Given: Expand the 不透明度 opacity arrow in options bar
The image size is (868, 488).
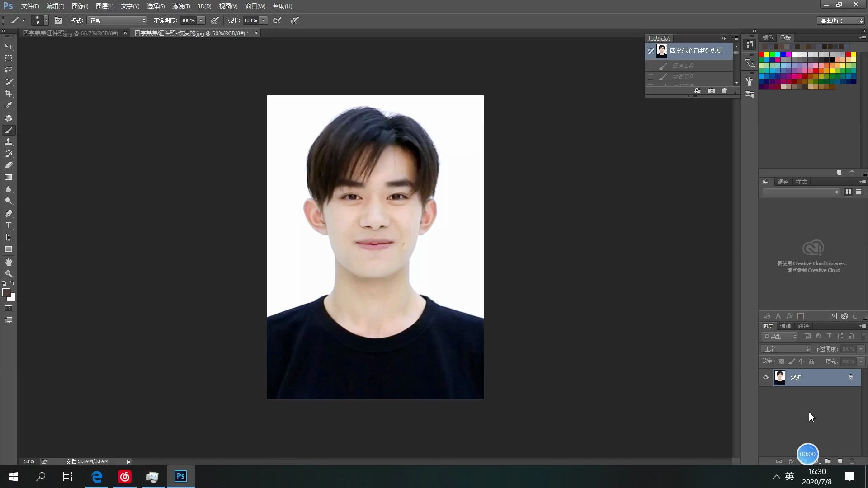Looking at the screenshot, I should [201, 20].
